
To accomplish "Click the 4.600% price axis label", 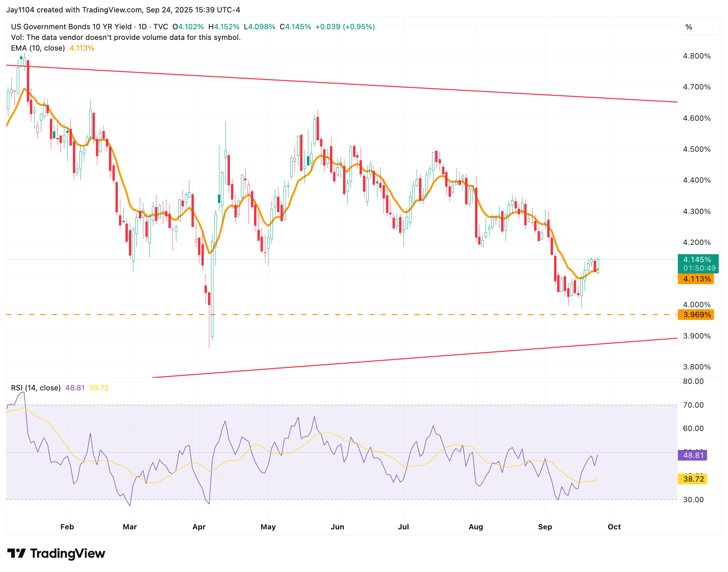I will (x=697, y=118).
